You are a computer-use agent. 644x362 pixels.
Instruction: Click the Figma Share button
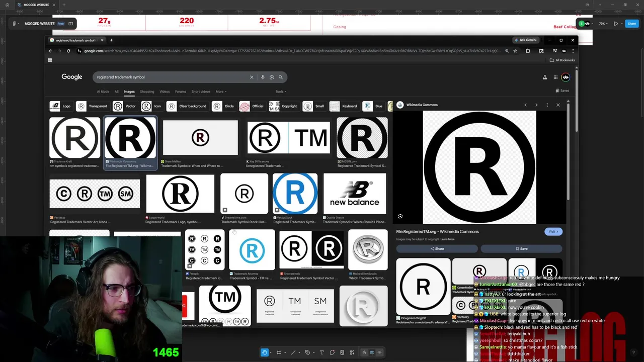[x=631, y=24]
